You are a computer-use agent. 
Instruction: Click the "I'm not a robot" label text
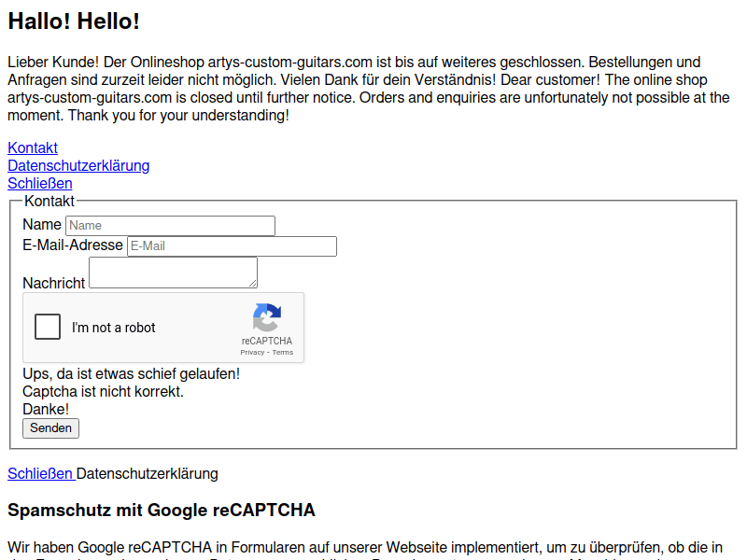coord(114,328)
